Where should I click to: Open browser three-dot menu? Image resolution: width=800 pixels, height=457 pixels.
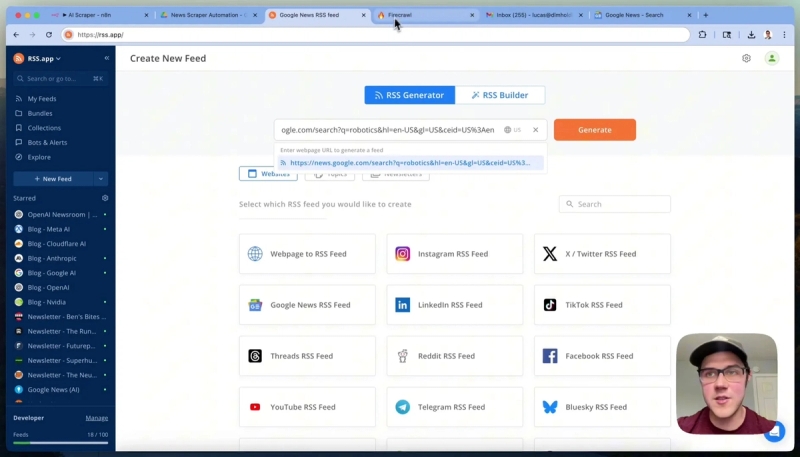pos(784,35)
